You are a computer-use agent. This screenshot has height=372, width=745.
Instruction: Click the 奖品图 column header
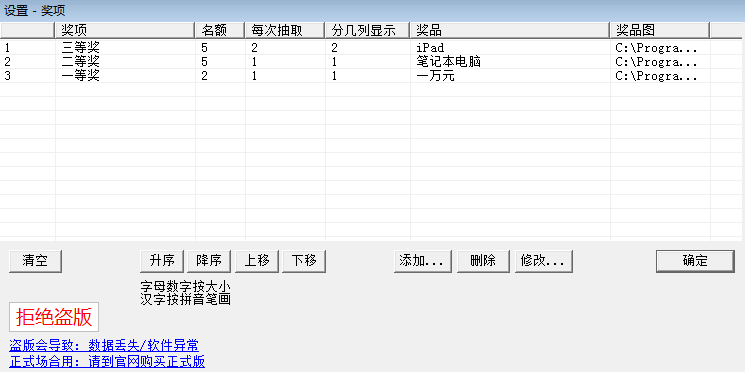659,30
